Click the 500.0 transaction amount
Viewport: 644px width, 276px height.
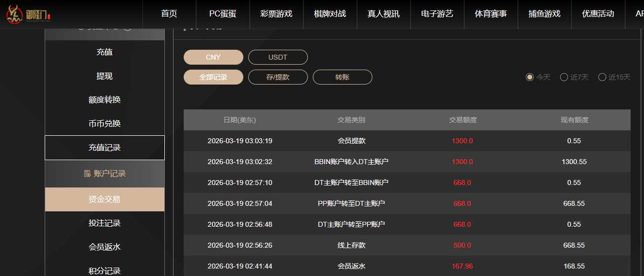click(x=462, y=245)
